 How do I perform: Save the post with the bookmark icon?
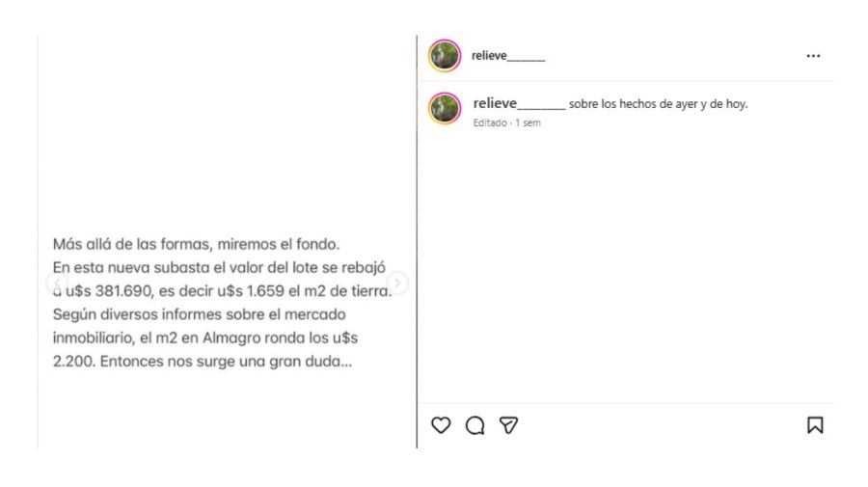(x=815, y=425)
